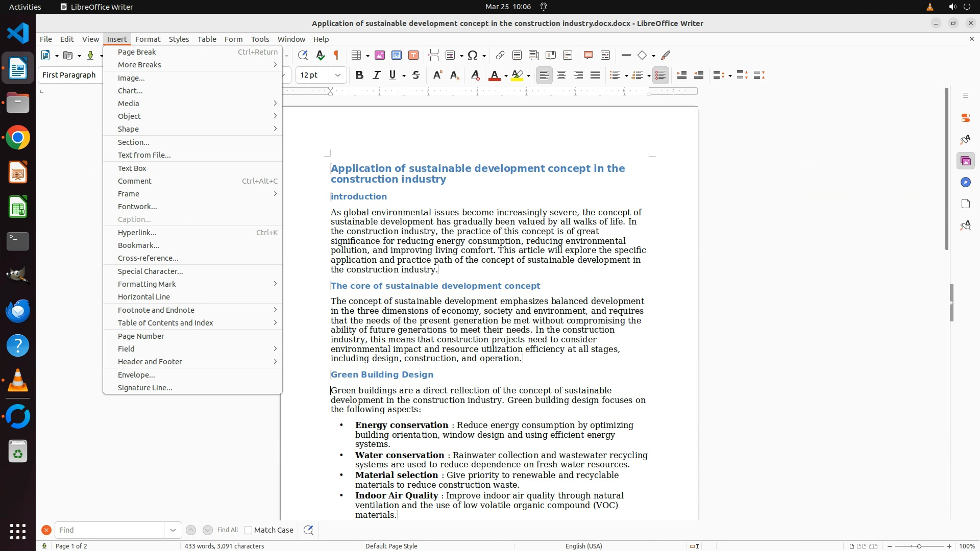Apply italic formatting
The image size is (980, 551).
pyautogui.click(x=376, y=75)
